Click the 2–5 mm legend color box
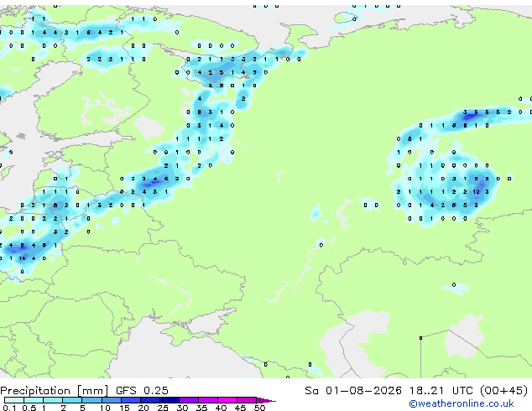Screen dimensions: 532x411 72,400
